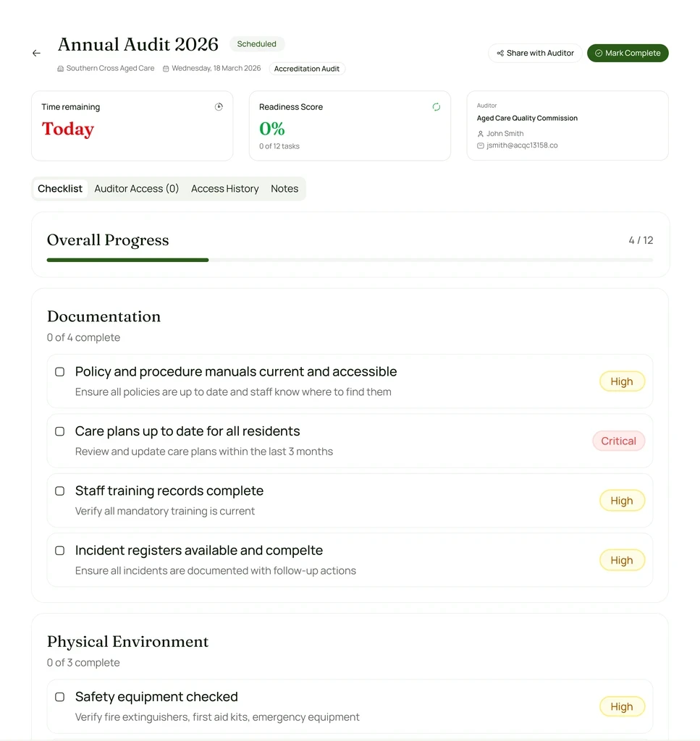Check off Incident registers available task

click(x=59, y=551)
